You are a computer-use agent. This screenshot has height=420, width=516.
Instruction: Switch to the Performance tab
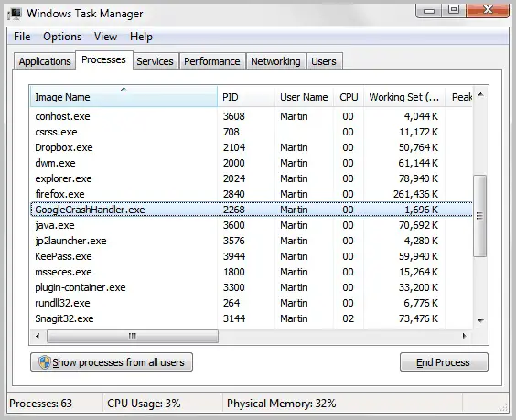[212, 61]
